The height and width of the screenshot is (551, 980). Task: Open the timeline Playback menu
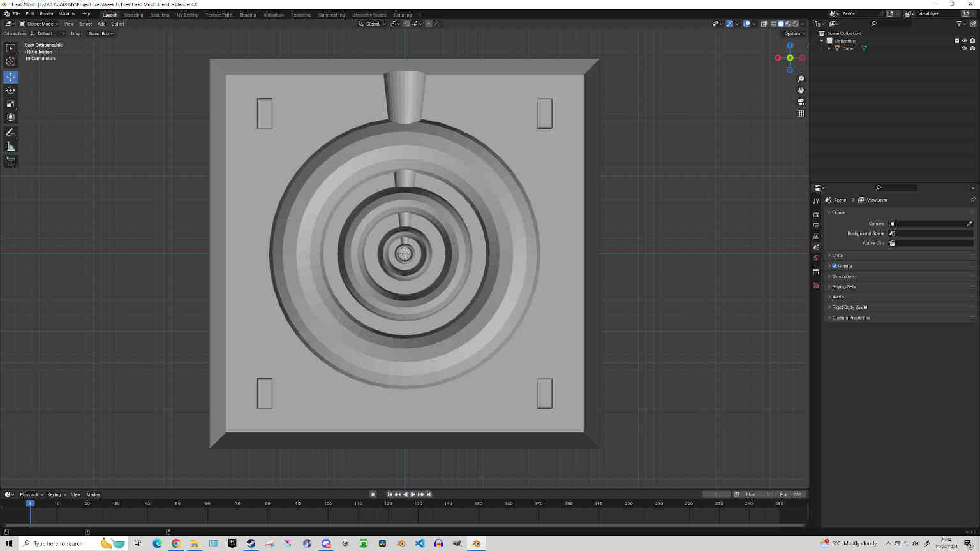[x=31, y=494]
